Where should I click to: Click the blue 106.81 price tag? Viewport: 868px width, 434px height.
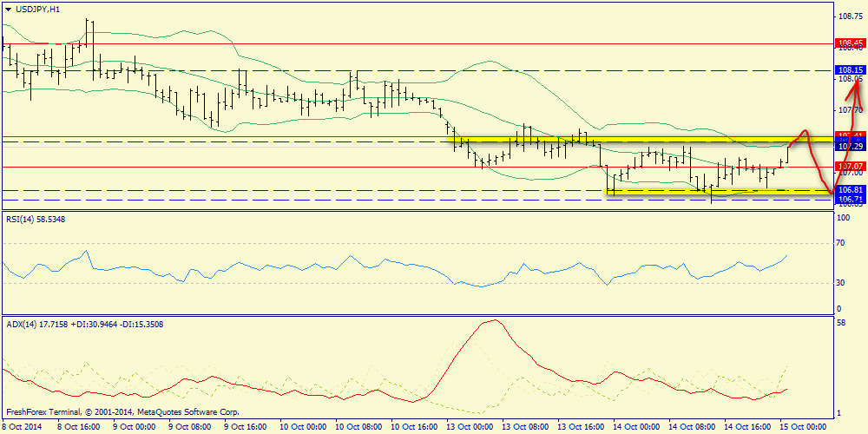click(x=849, y=189)
